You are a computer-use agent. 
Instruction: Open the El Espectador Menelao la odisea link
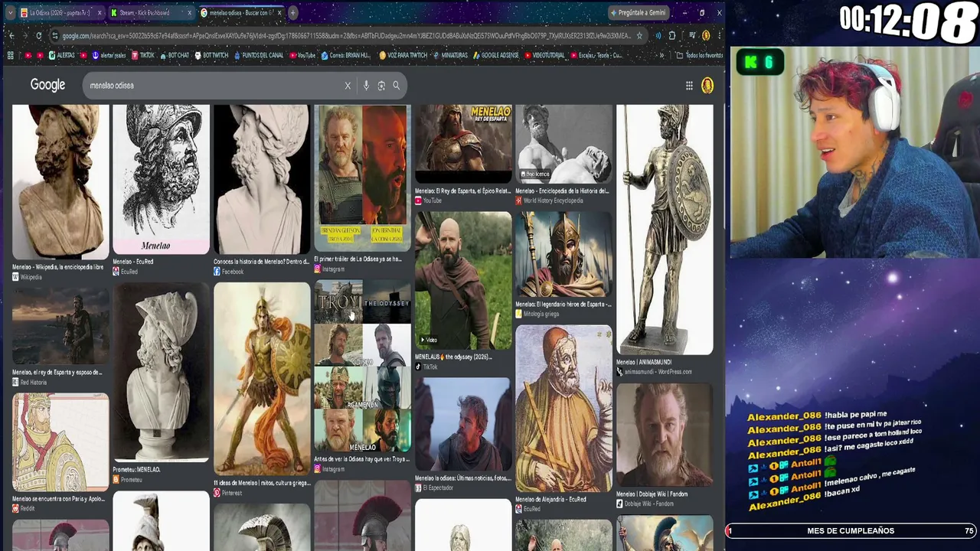coord(462,478)
